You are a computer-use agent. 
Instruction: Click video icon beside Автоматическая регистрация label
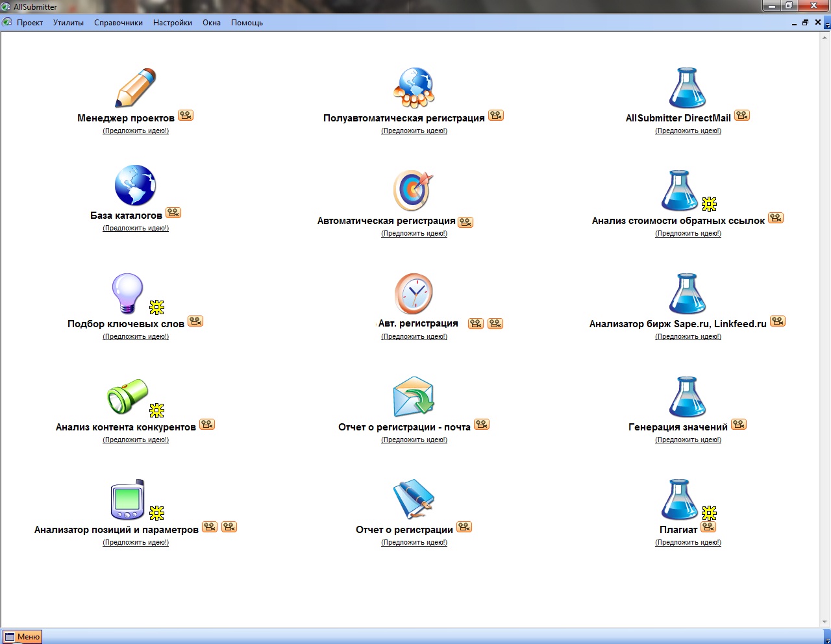(x=465, y=222)
